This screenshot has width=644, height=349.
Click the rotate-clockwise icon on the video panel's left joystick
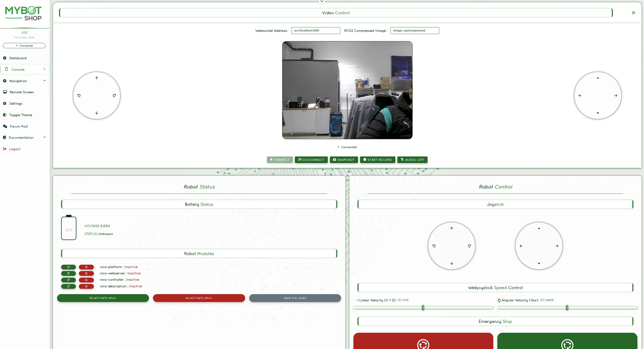click(x=114, y=96)
